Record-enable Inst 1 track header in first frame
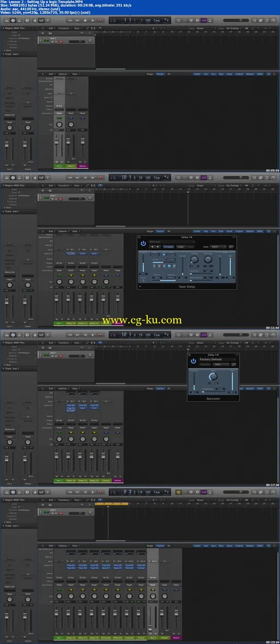The image size is (280, 644). (x=61, y=42)
